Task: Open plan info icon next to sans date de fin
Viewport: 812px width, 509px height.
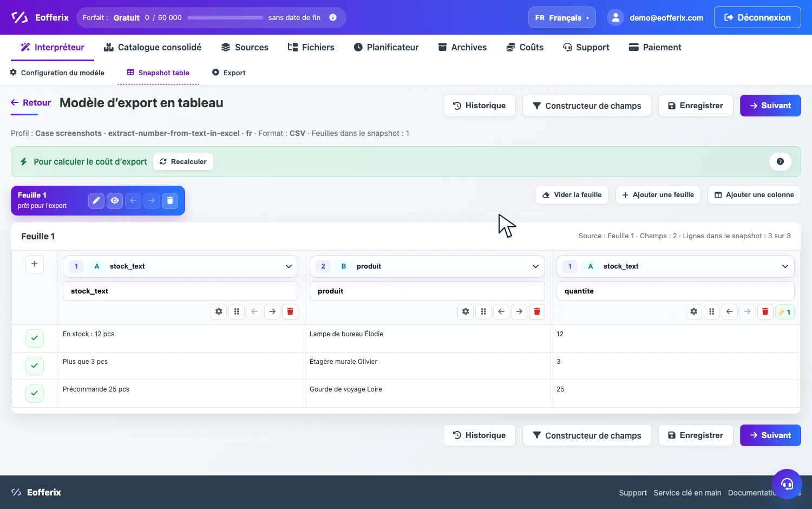Action: [x=333, y=17]
